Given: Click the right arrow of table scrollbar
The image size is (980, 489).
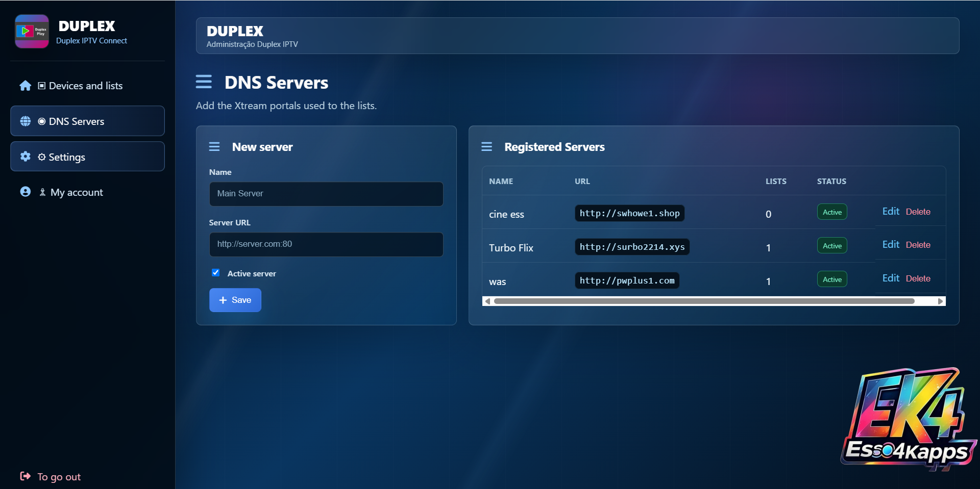Looking at the screenshot, I should (940, 301).
